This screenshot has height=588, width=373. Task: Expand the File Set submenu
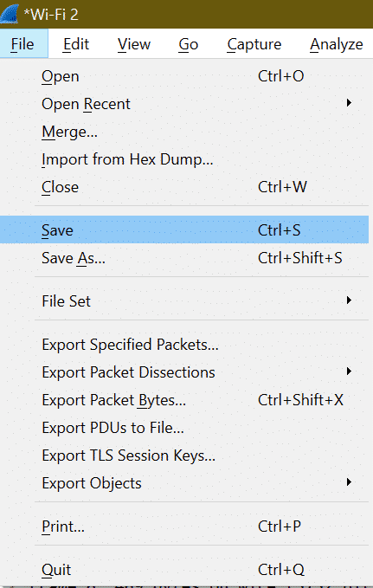pos(184,301)
